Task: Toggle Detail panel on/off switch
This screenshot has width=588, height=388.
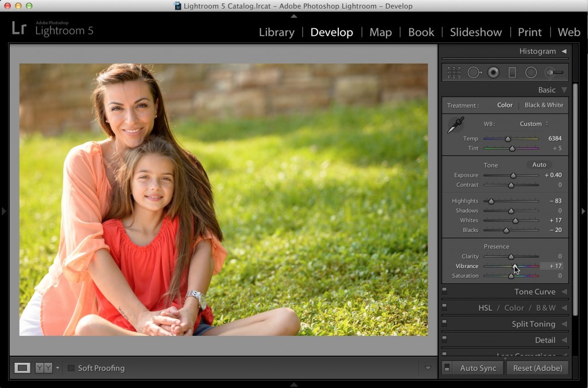Action: click(444, 339)
